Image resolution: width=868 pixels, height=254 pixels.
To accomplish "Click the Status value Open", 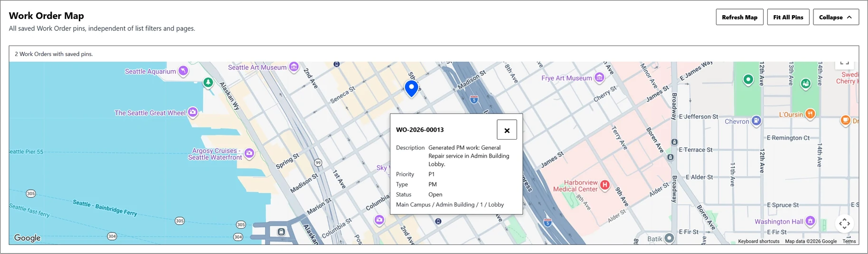I will tap(435, 195).
